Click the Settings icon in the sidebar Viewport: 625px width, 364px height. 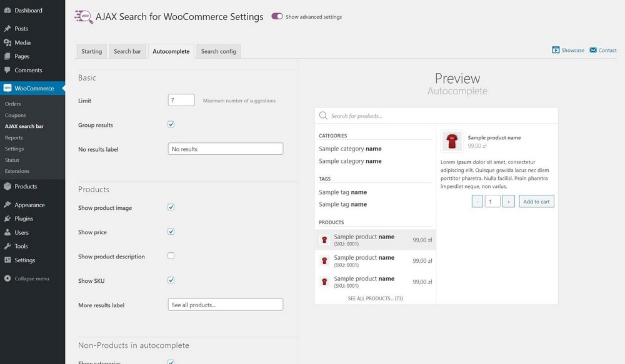(x=7, y=260)
